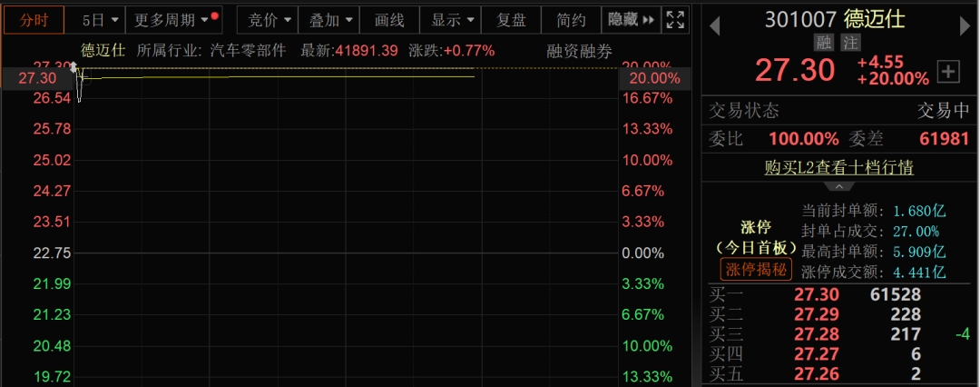Click the 复盘 replay button
Screen dimensions: 980x387
(511, 20)
